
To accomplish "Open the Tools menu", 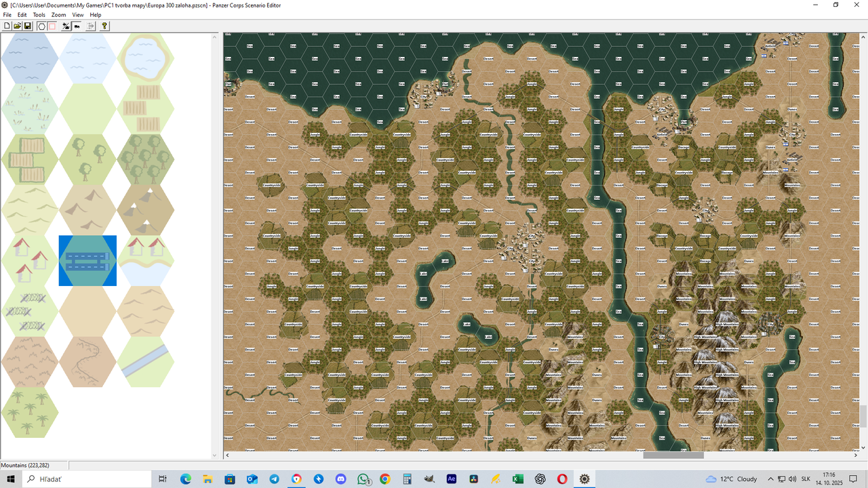I will coord(39,14).
